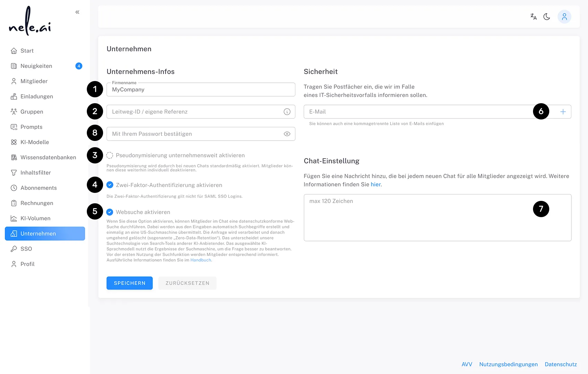Show info tooltip for Leitweg-ID field
The height and width of the screenshot is (374, 588).
(x=286, y=112)
